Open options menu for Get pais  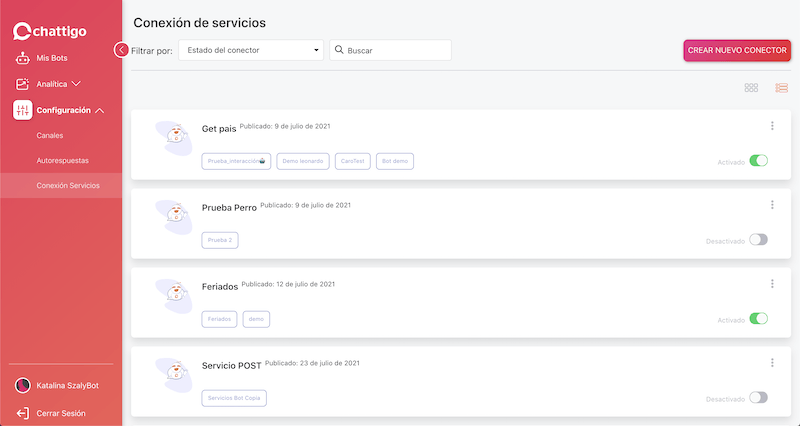(772, 126)
